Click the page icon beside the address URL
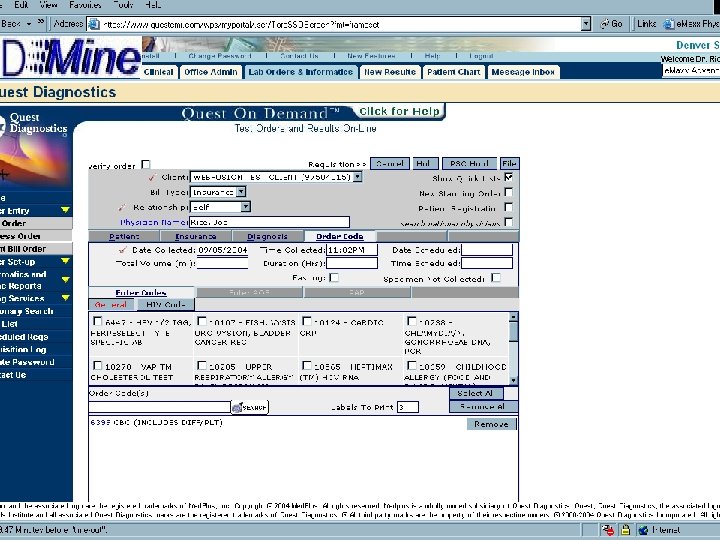Viewport: 720px width, 540px height. click(x=94, y=24)
